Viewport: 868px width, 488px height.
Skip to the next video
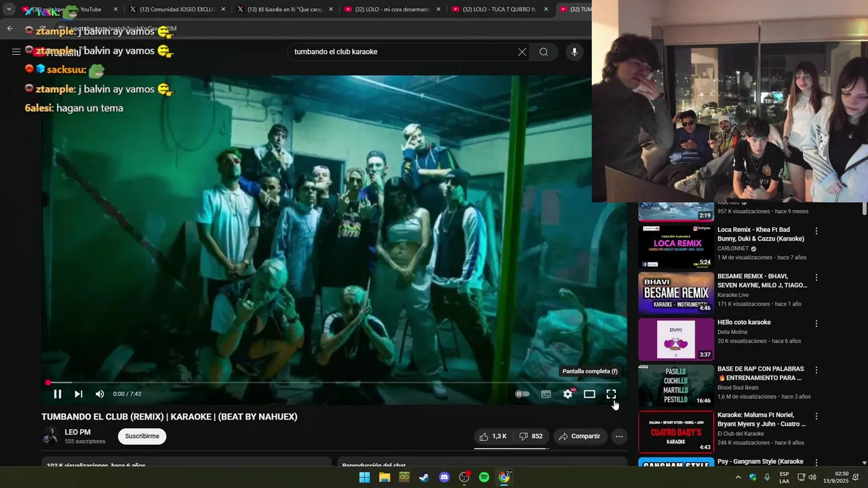pyautogui.click(x=79, y=394)
